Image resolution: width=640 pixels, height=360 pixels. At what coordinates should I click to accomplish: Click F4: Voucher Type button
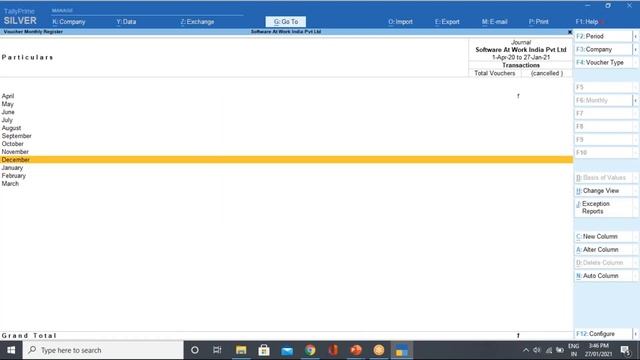point(603,62)
